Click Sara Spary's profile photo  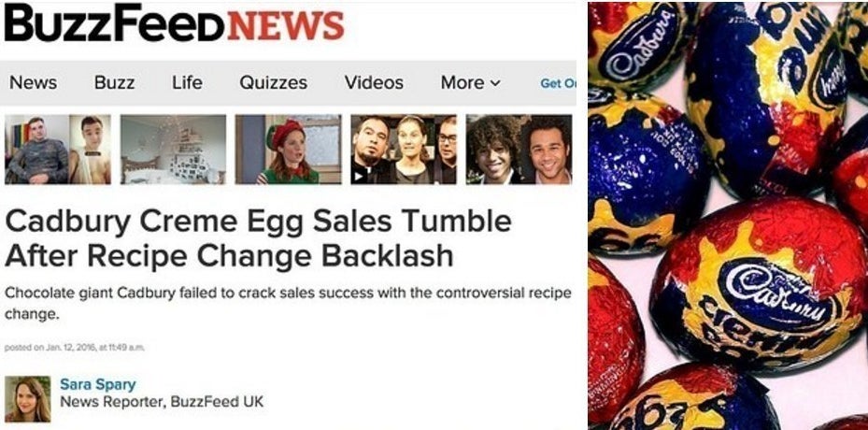tap(28, 399)
